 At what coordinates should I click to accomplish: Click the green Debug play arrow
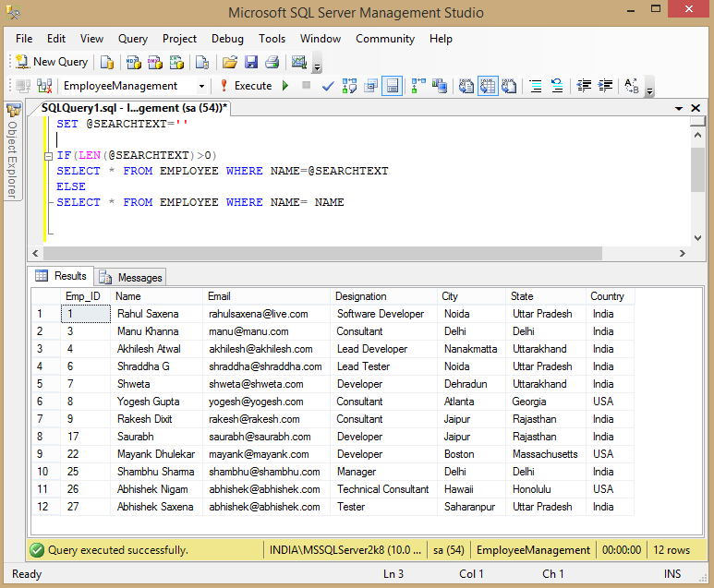[285, 86]
